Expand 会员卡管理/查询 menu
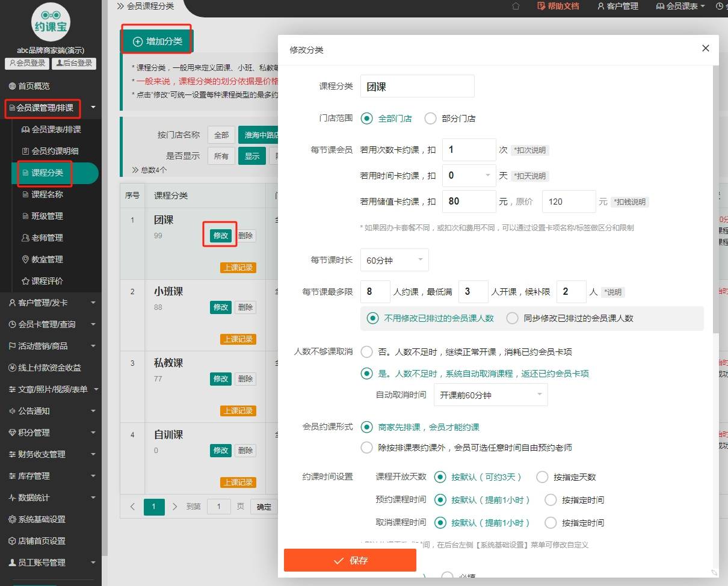728x586 pixels. point(51,324)
